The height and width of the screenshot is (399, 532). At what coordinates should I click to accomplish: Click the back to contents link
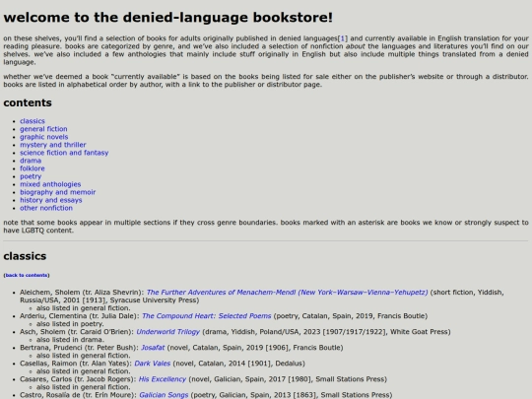(x=27, y=275)
